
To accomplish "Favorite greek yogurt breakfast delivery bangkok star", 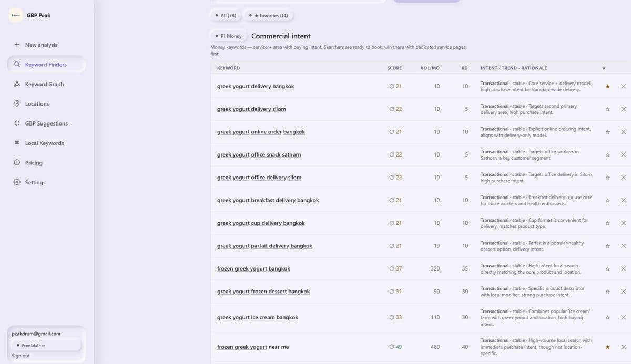I will [607, 200].
